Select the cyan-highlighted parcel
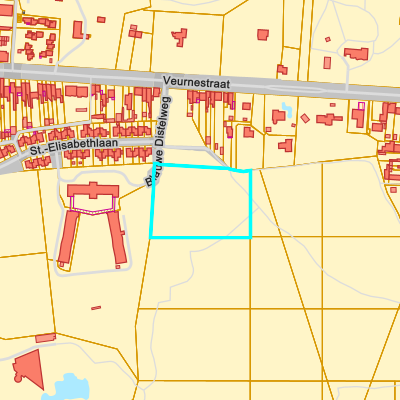 pyautogui.click(x=201, y=201)
